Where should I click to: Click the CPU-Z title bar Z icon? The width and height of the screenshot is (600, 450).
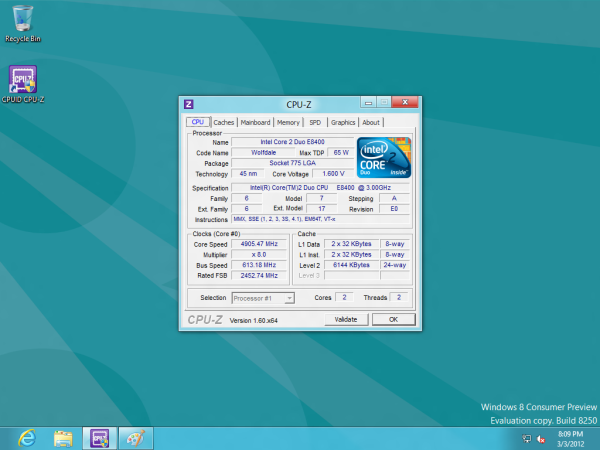pos(188,104)
